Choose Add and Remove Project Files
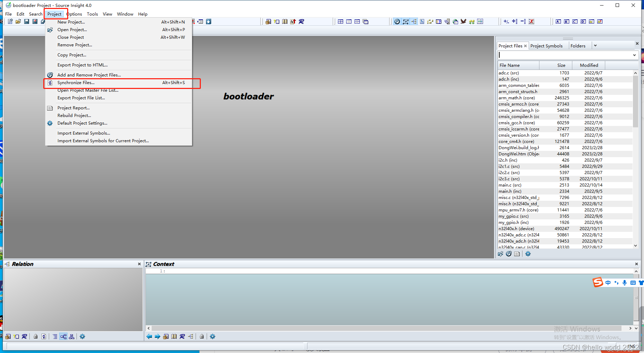Image resolution: width=644 pixels, height=353 pixels. tap(119, 75)
